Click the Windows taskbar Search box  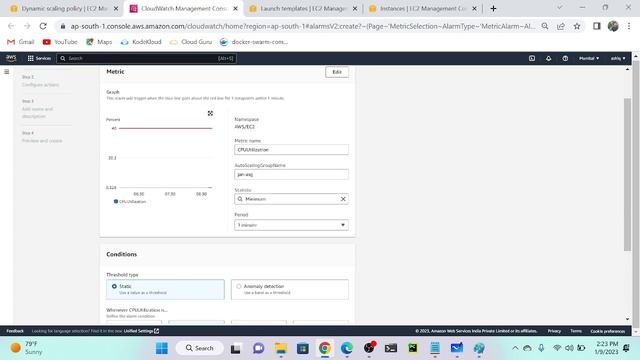tap(200, 348)
